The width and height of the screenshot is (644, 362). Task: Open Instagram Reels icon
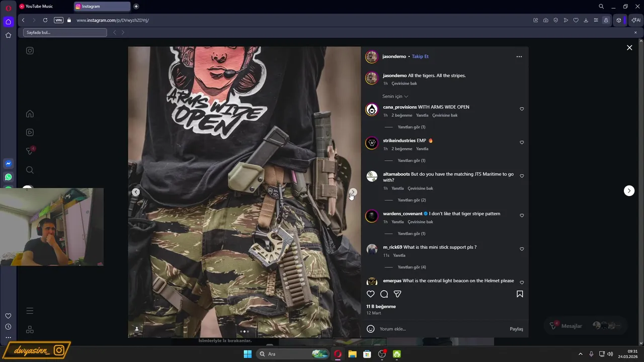point(30,132)
